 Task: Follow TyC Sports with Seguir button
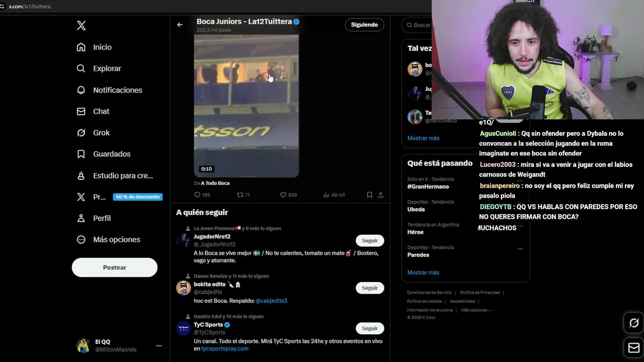(x=370, y=328)
